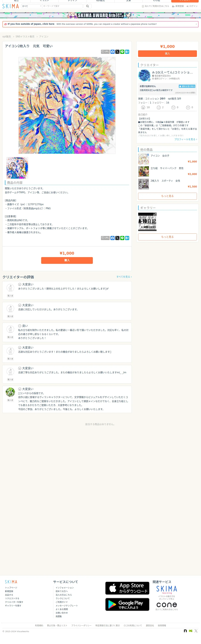Share on Facebook using the lower icon

[x=113, y=238]
